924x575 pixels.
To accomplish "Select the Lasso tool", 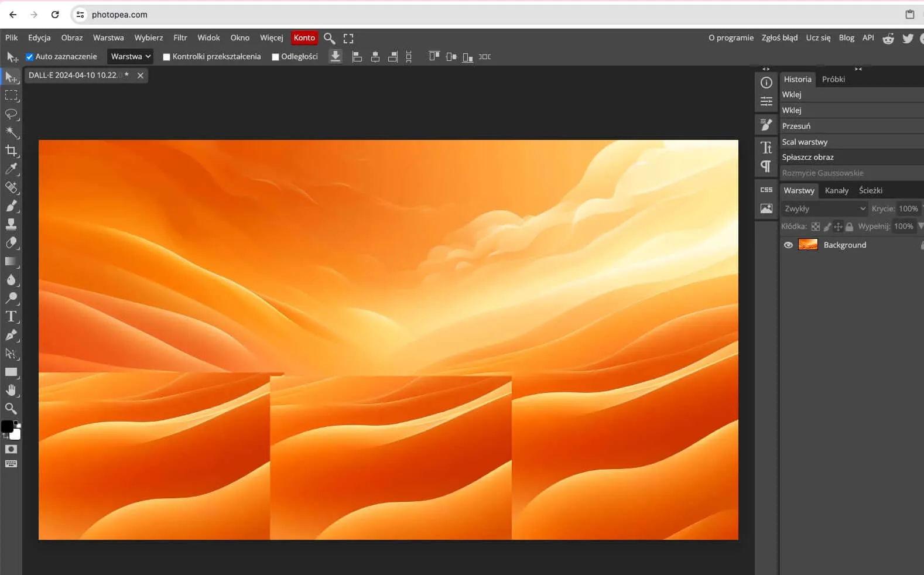I will [x=11, y=114].
